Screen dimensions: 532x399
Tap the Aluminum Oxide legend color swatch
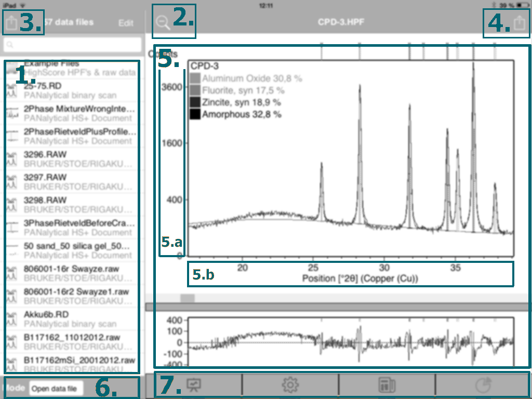point(195,78)
